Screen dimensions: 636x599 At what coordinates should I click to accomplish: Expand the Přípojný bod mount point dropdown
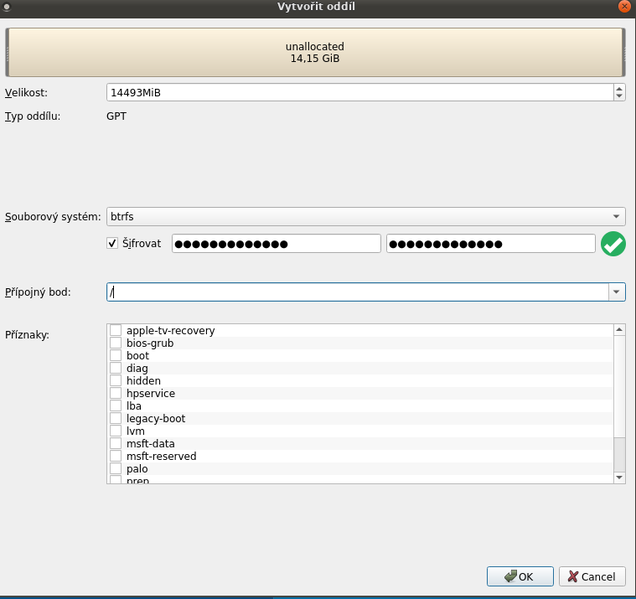pos(616,292)
